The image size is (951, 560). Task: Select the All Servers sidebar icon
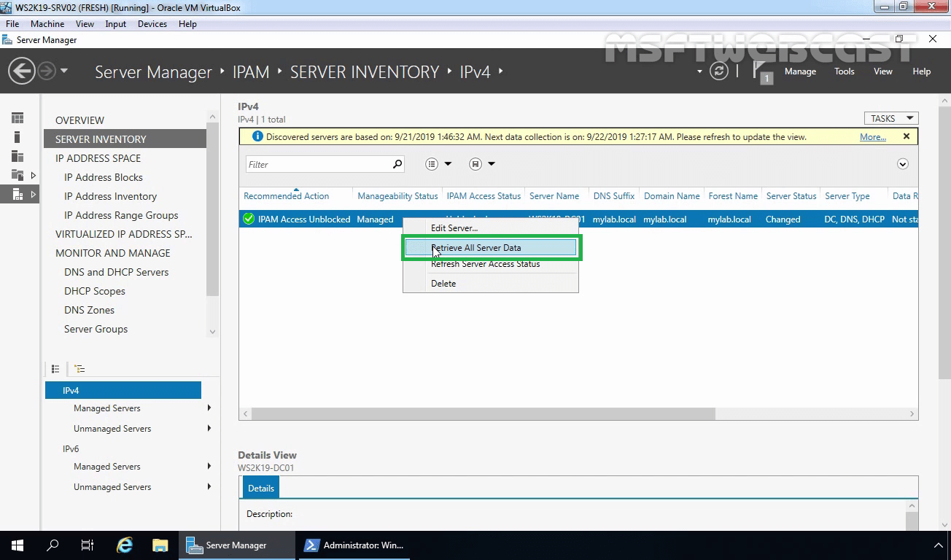click(18, 156)
